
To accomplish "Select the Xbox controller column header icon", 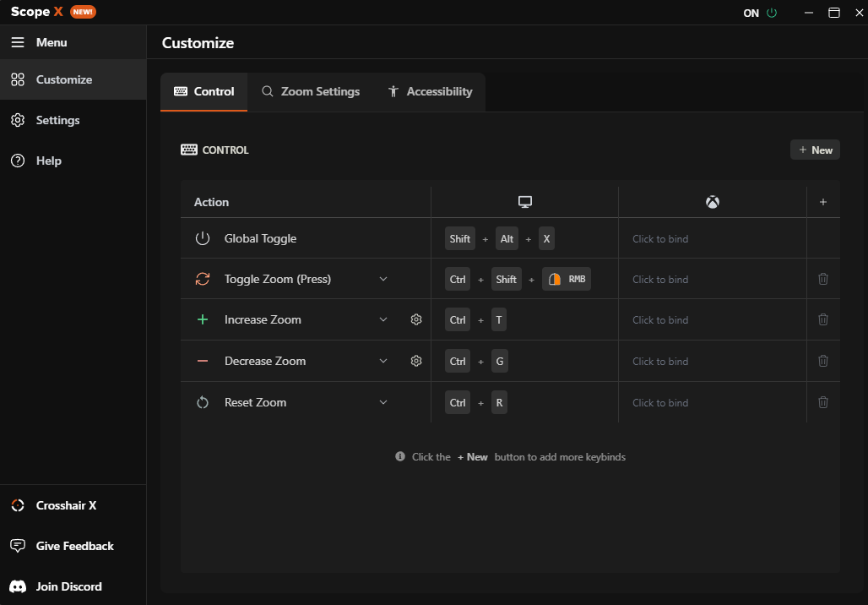I will (712, 201).
